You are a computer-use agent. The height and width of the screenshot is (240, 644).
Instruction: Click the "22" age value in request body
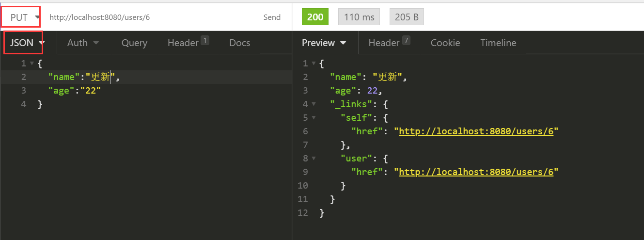click(91, 91)
